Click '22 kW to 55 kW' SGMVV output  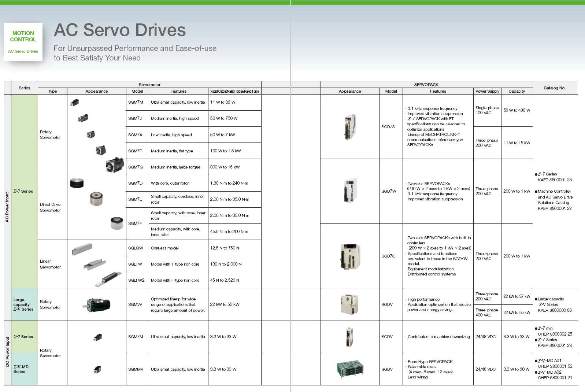pyautogui.click(x=225, y=304)
